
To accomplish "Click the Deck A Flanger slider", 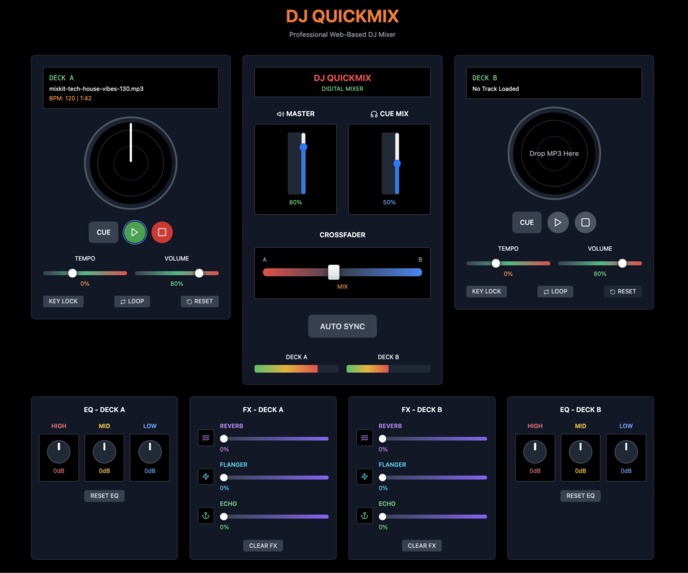I will (274, 477).
